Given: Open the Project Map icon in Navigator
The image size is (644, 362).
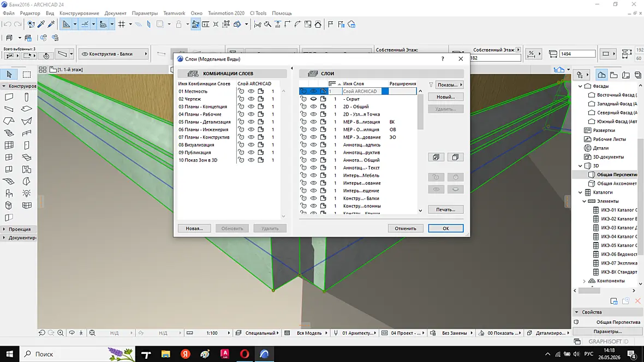Looking at the screenshot, I should [601, 75].
